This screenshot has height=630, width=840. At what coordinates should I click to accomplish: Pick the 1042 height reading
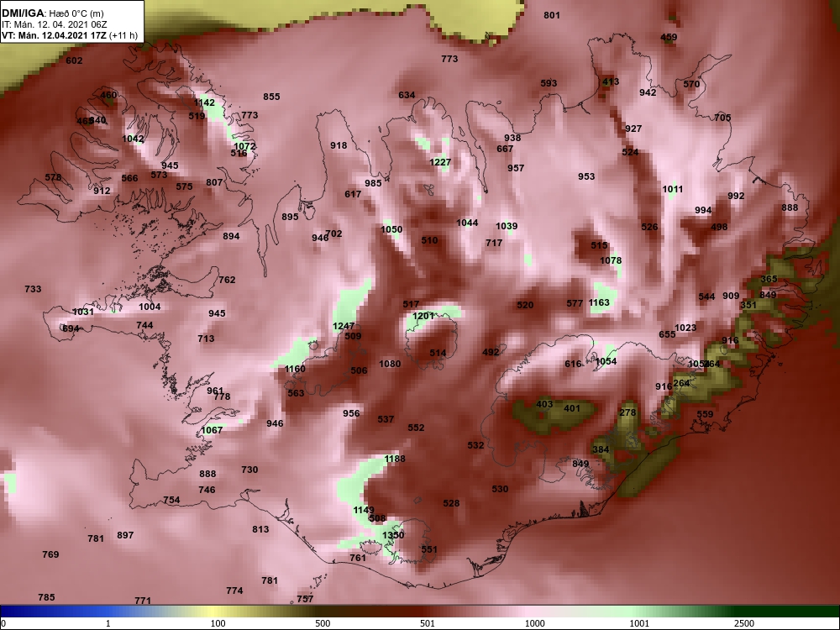click(x=133, y=139)
